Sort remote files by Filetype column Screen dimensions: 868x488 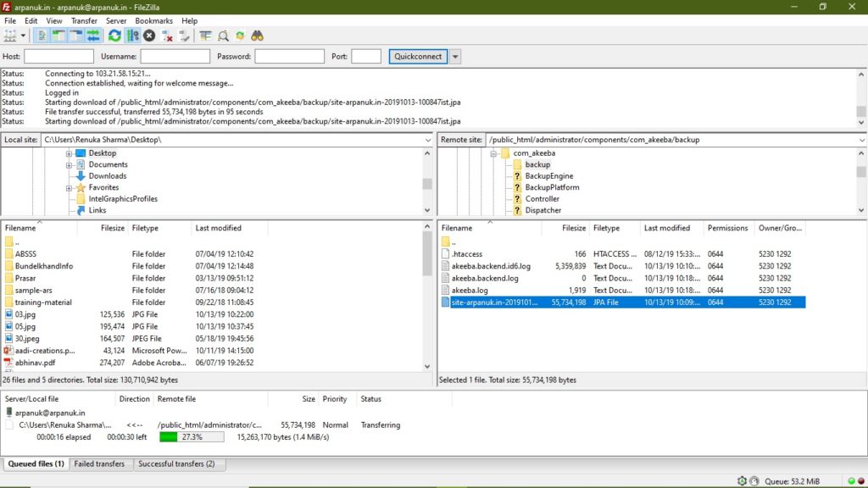tap(615, 228)
